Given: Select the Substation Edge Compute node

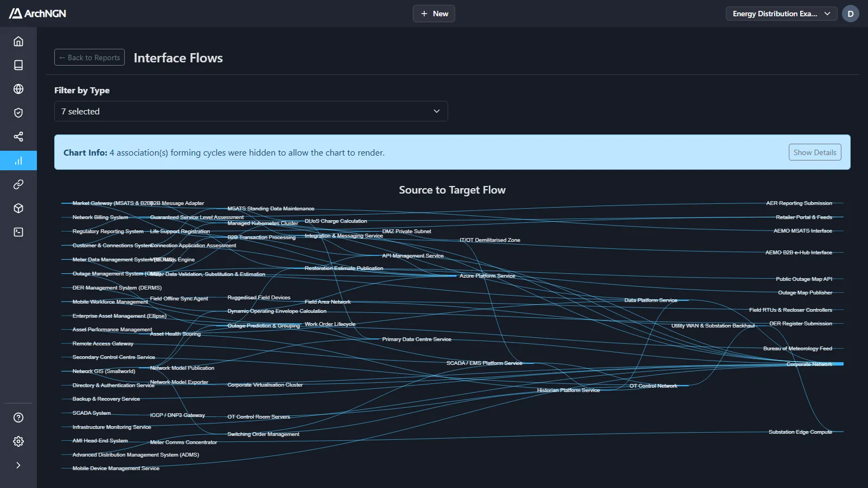Looking at the screenshot, I should [800, 432].
